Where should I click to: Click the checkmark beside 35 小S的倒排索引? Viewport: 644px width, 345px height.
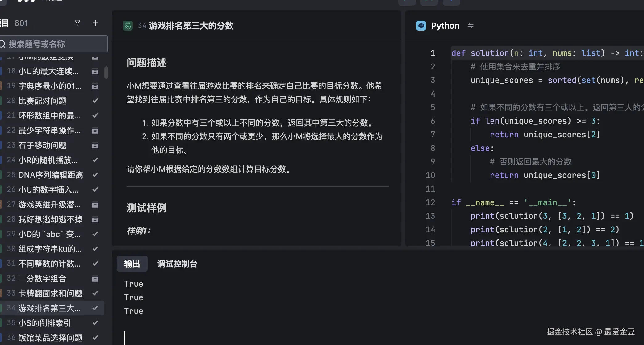pyautogui.click(x=95, y=323)
